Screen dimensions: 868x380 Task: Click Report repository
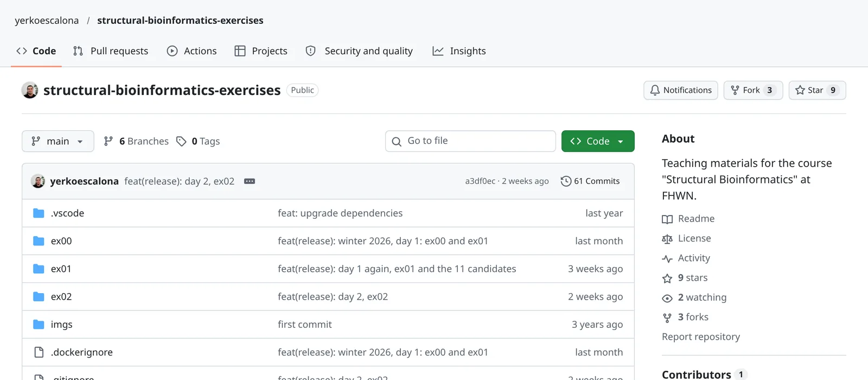(701, 337)
